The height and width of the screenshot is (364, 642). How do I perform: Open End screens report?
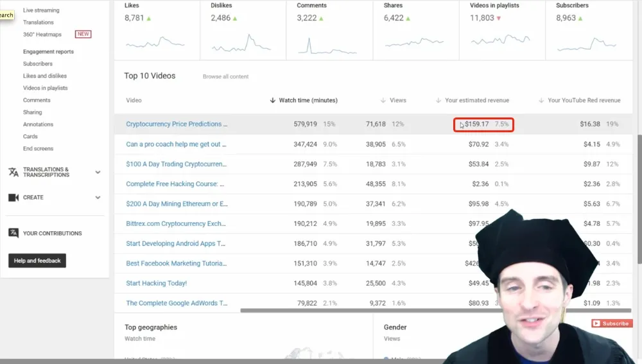click(x=38, y=149)
